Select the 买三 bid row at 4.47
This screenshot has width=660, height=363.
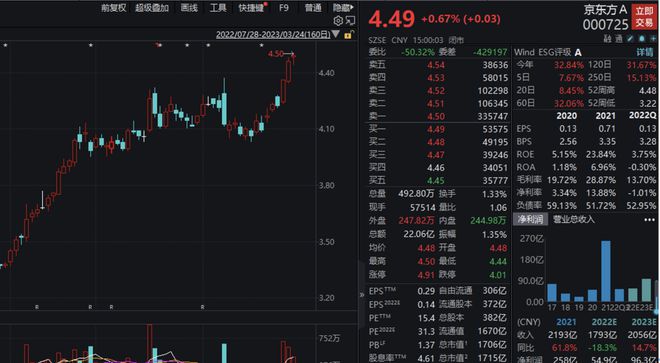tap(438, 155)
